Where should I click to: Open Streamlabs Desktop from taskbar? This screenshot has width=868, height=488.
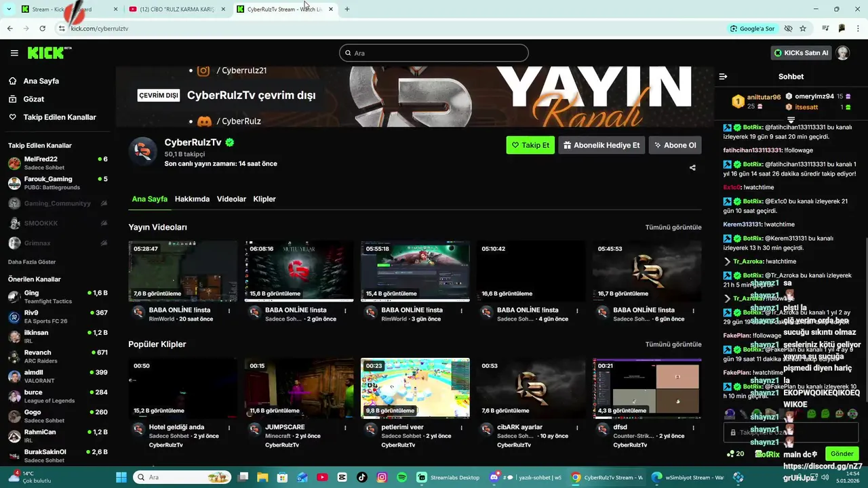click(450, 477)
